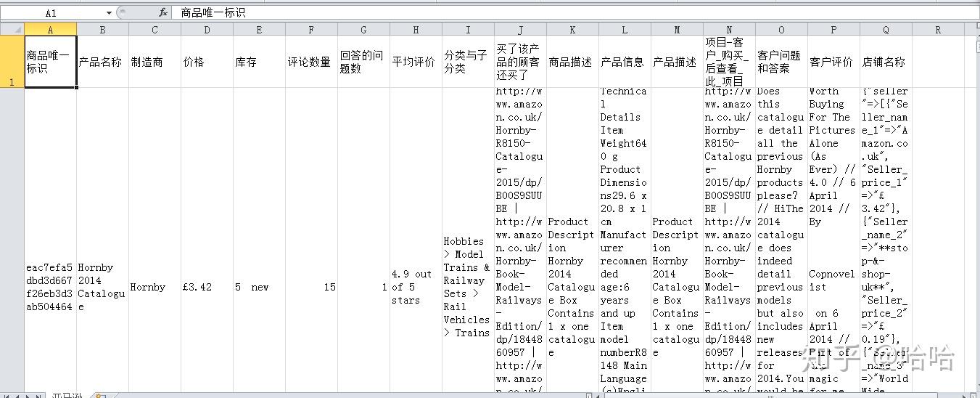
Task: Select column P header
Action: click(833, 29)
